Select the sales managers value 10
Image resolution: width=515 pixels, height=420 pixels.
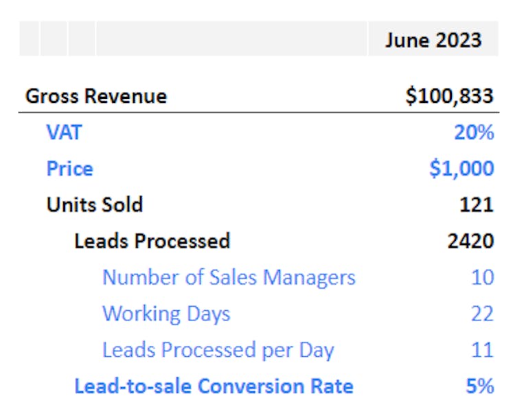tap(482, 277)
